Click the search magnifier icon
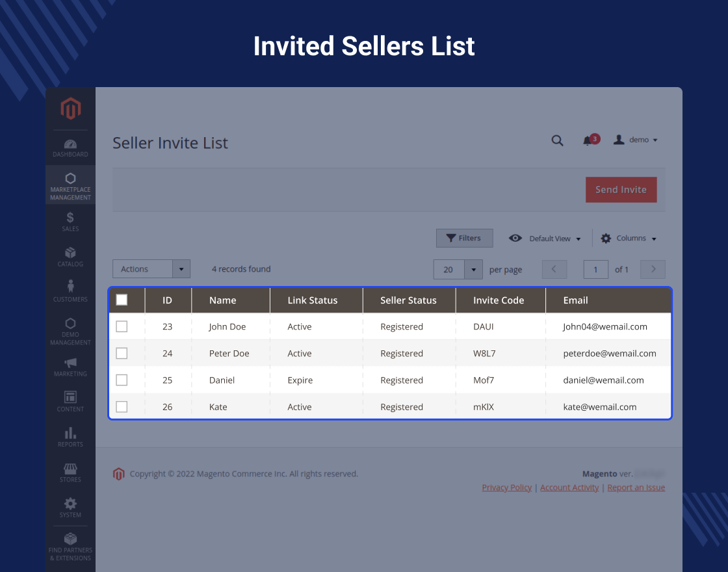Viewport: 728px width, 572px height. click(x=557, y=140)
